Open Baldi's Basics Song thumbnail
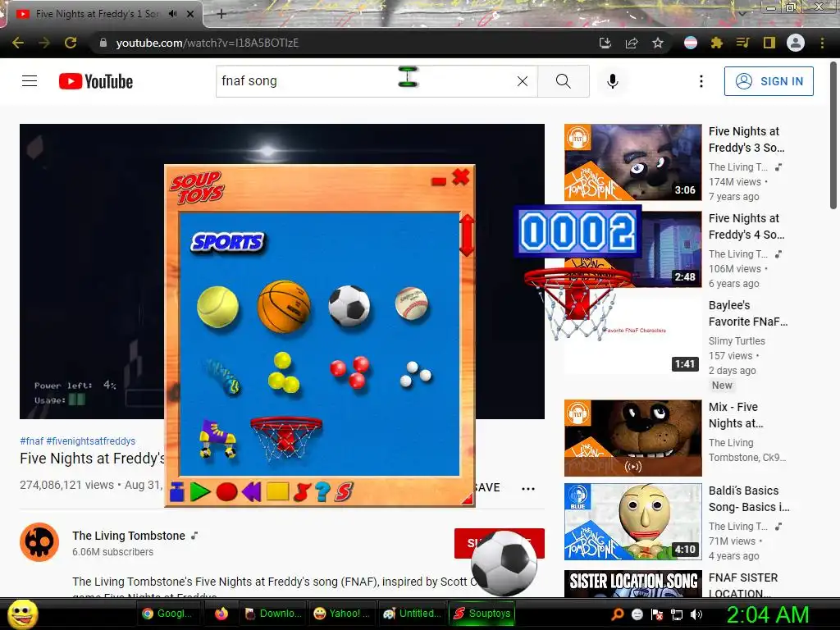The image size is (840, 630). tap(632, 522)
